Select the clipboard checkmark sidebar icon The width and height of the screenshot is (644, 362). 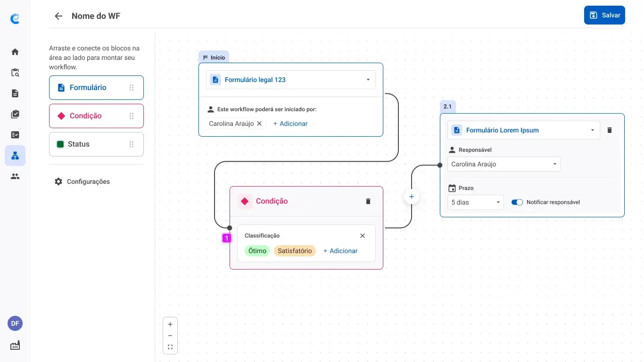(15, 114)
